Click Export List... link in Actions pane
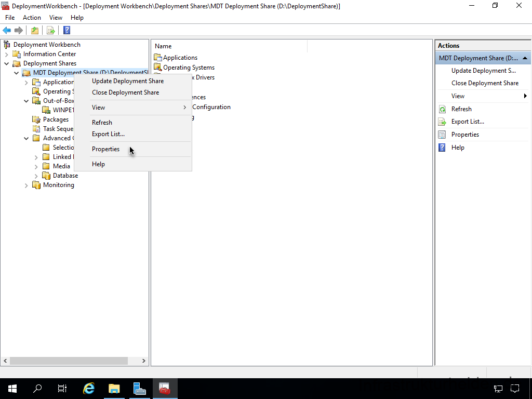 click(x=468, y=122)
